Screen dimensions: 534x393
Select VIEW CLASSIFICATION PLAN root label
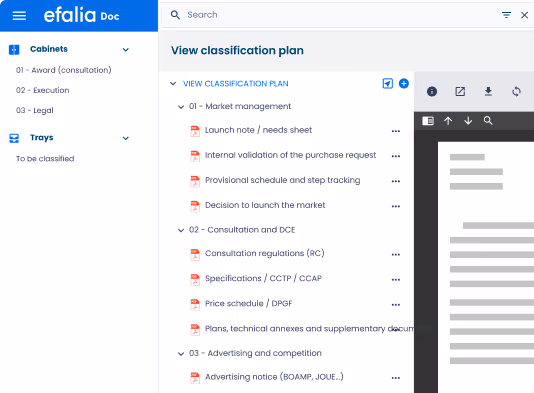click(x=236, y=83)
